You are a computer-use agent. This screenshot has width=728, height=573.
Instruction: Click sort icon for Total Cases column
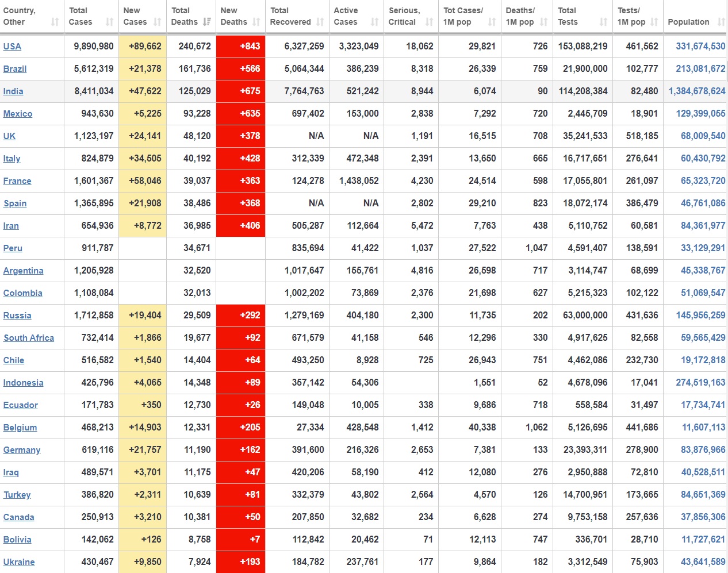109,22
